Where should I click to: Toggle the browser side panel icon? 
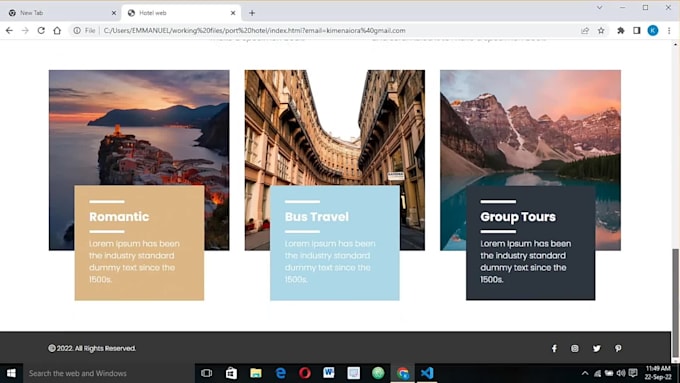click(637, 30)
